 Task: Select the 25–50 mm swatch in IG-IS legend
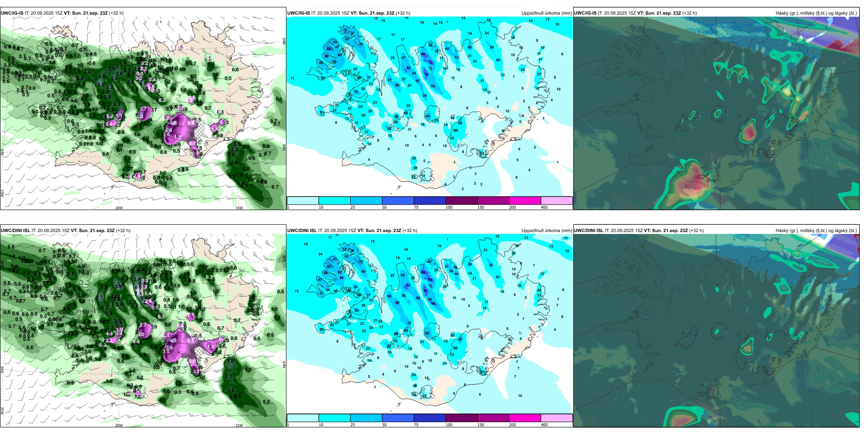point(366,201)
